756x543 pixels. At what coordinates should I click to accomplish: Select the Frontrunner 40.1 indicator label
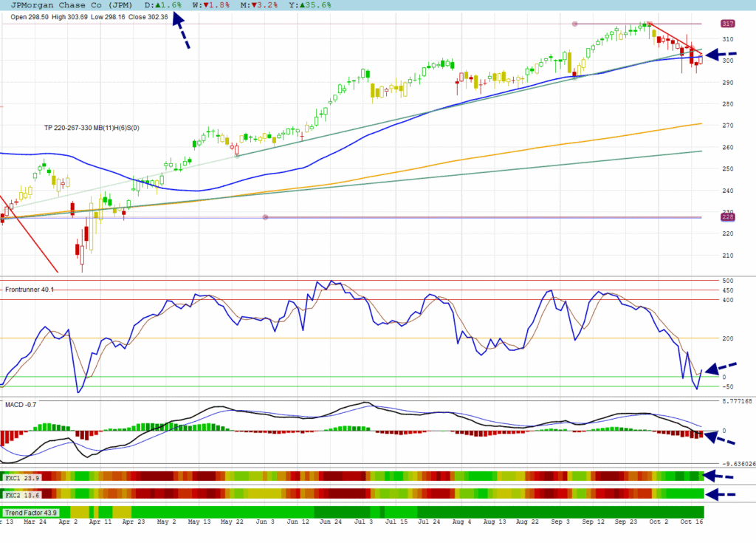point(30,289)
